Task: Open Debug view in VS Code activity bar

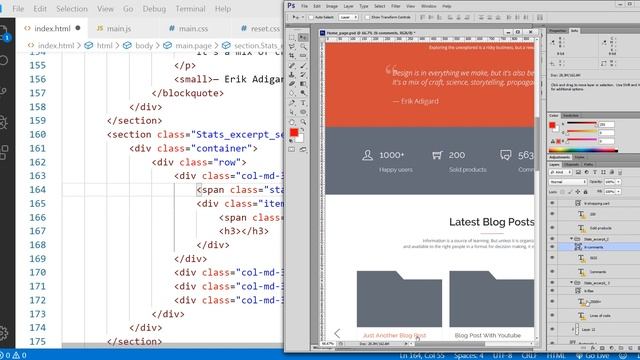Action: point(4,122)
